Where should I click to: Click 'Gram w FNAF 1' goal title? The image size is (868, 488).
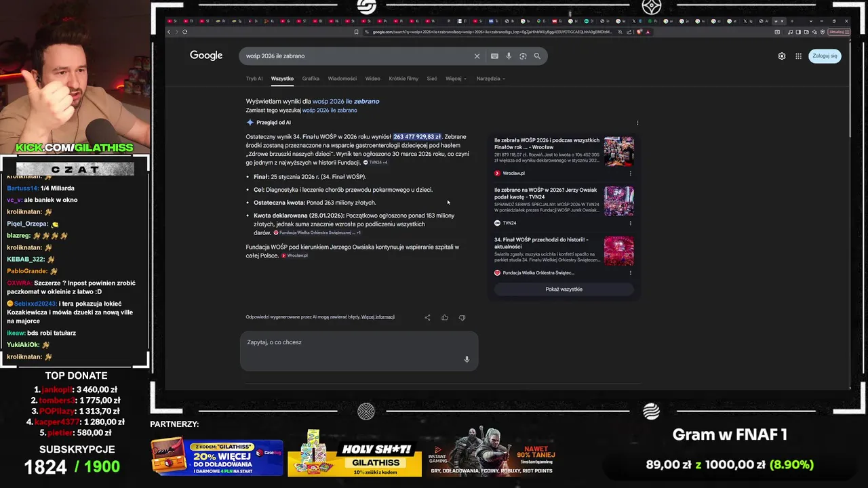[730, 435]
